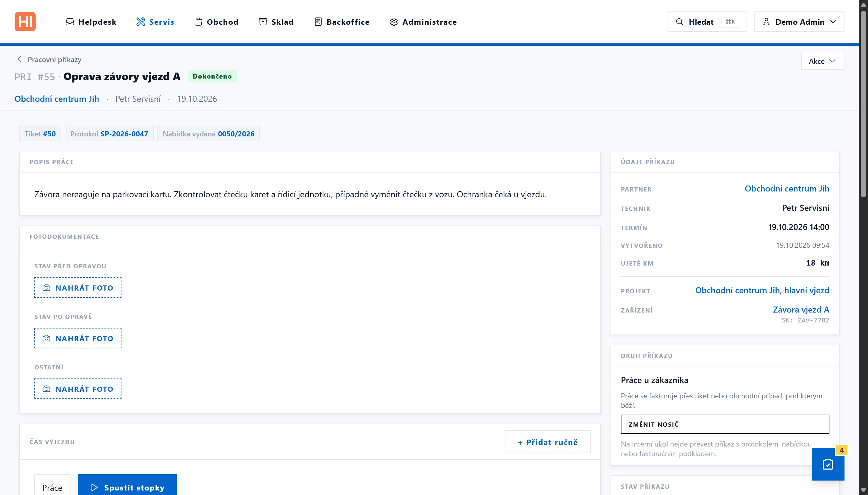Click the back arrow beside Pracovní příkazy
Screen dimensions: 868x495
pos(19,59)
